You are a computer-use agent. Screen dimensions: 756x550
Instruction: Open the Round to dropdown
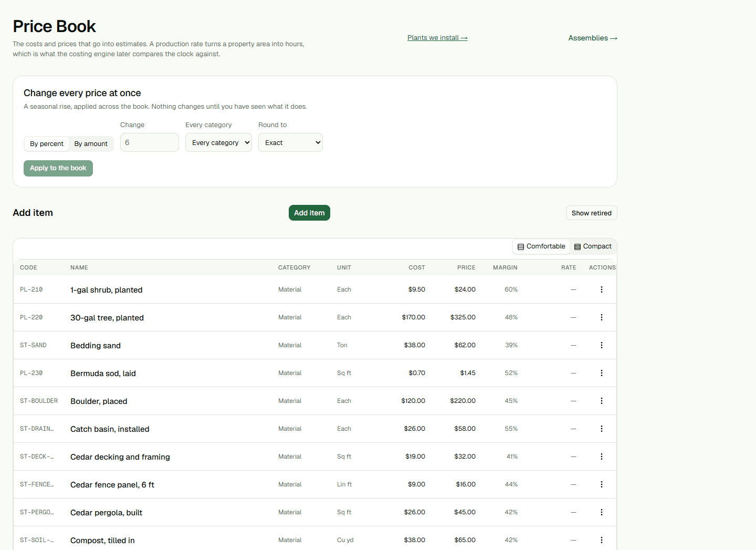tap(290, 142)
